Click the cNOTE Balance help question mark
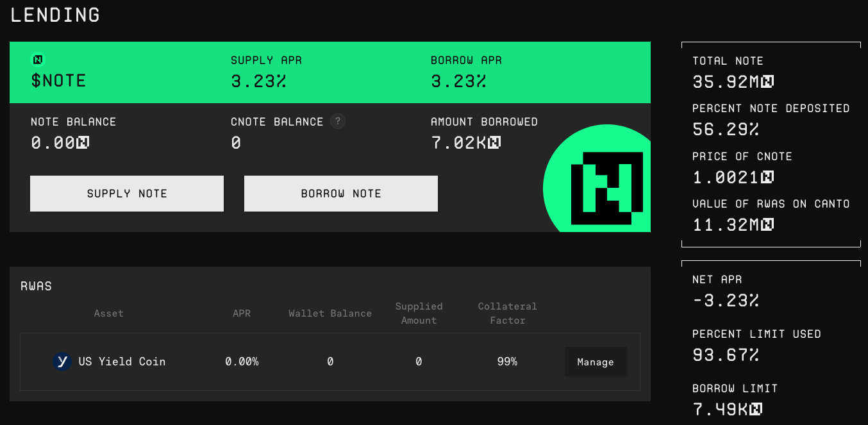The height and width of the screenshot is (425, 868). pyautogui.click(x=338, y=121)
